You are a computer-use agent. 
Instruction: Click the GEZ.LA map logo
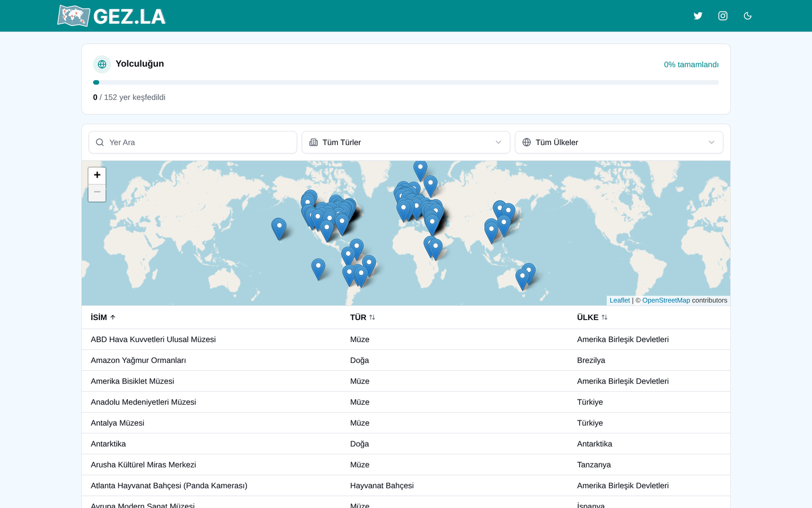(x=112, y=16)
